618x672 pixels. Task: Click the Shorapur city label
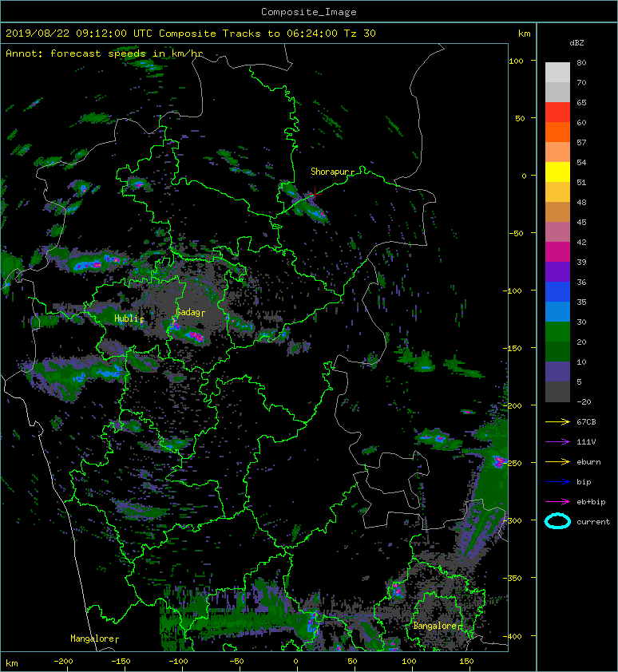[332, 172]
